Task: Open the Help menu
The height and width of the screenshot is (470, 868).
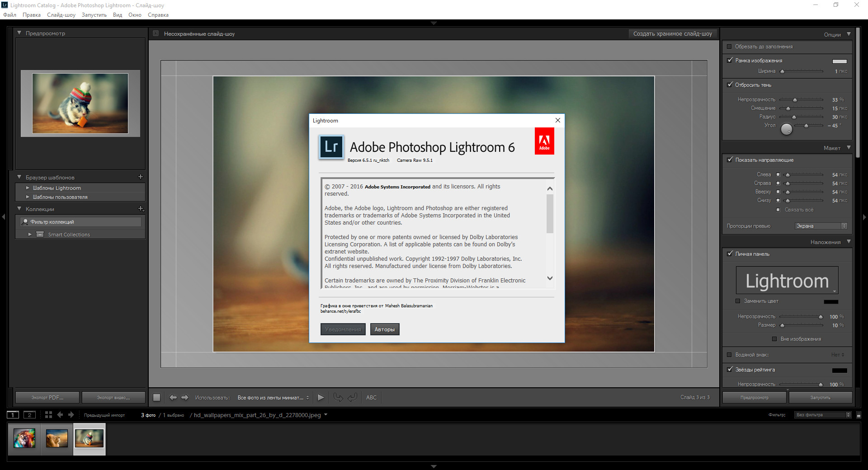Action: tap(158, 15)
